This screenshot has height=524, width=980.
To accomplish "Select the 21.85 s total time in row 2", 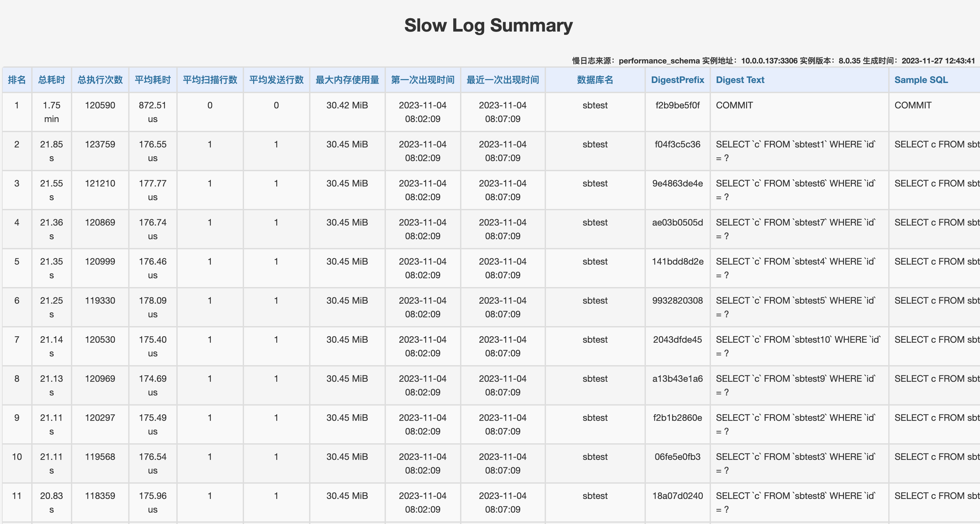I will point(51,151).
